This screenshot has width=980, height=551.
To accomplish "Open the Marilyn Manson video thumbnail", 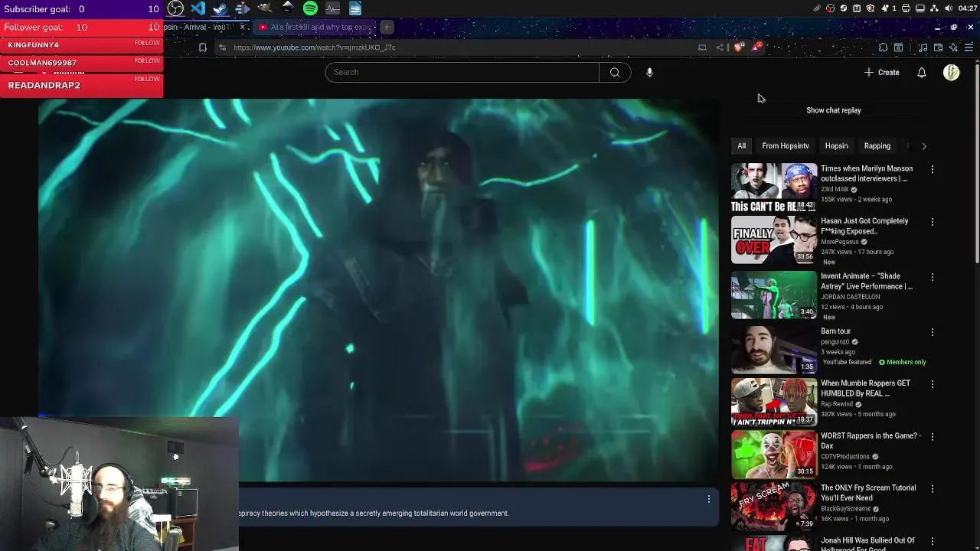I will click(774, 187).
